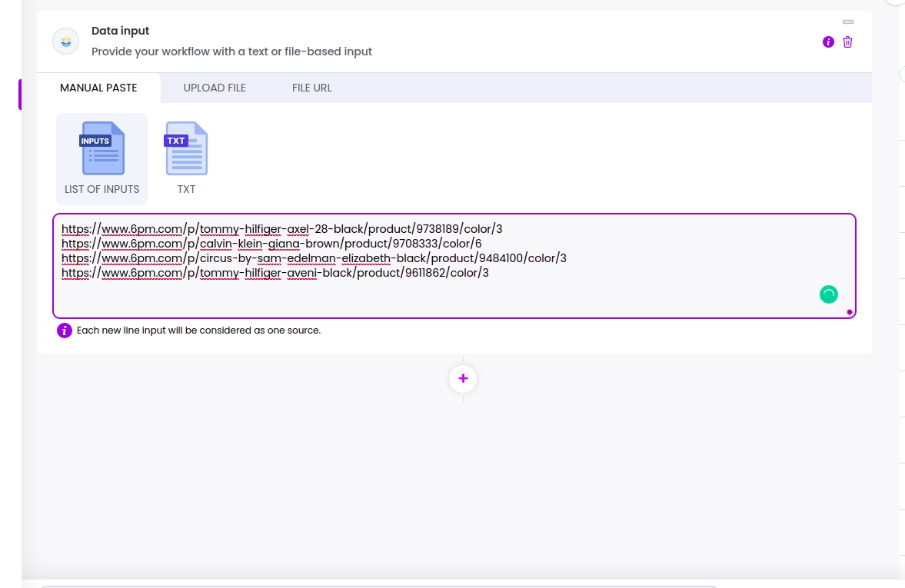Click the resize handle of the text area
The image size is (905, 588).
pos(850,312)
